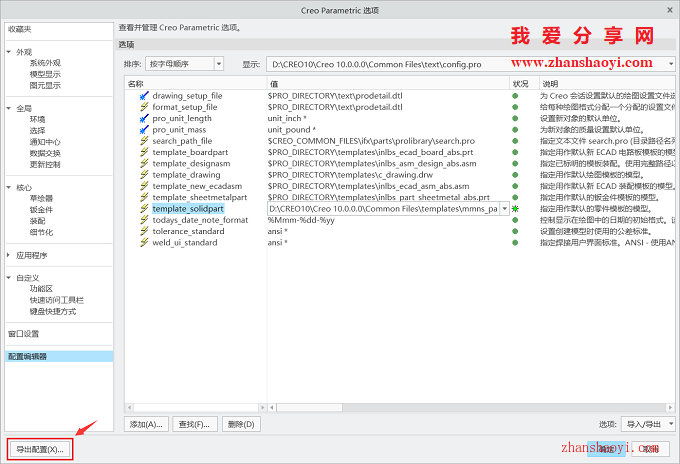The width and height of the screenshot is (680, 464).
Task: Collapse the 全局 tree group
Action: click(x=9, y=108)
